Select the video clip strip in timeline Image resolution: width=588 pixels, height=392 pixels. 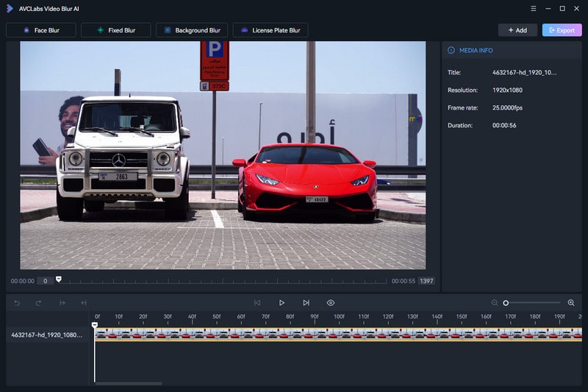pos(338,334)
